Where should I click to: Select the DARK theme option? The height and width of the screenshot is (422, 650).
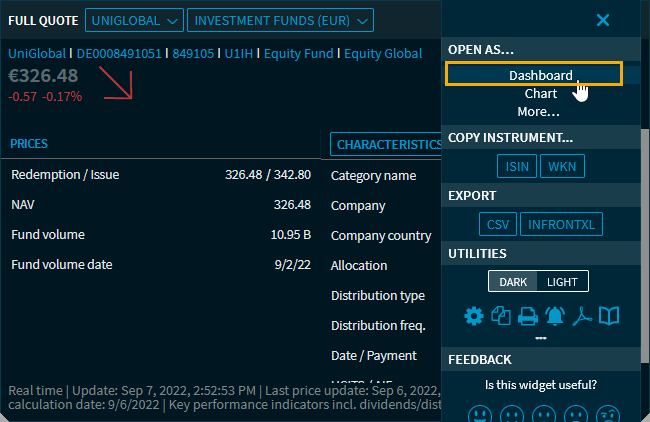(513, 282)
